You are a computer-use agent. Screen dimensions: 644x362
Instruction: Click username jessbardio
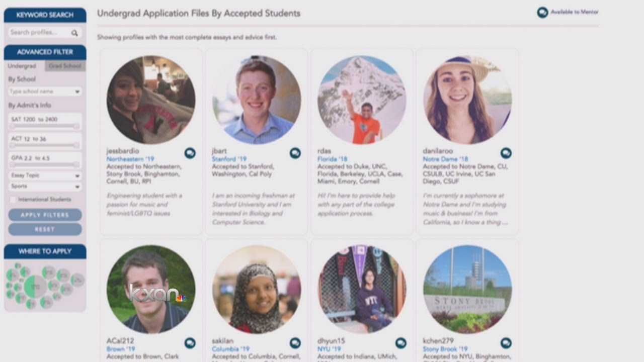click(x=123, y=151)
